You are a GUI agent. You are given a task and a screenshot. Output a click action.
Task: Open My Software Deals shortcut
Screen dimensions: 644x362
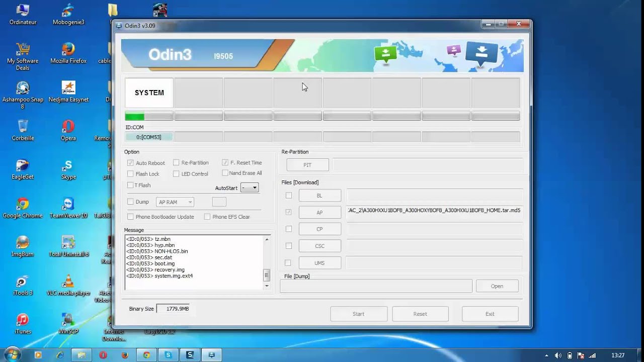point(23,56)
